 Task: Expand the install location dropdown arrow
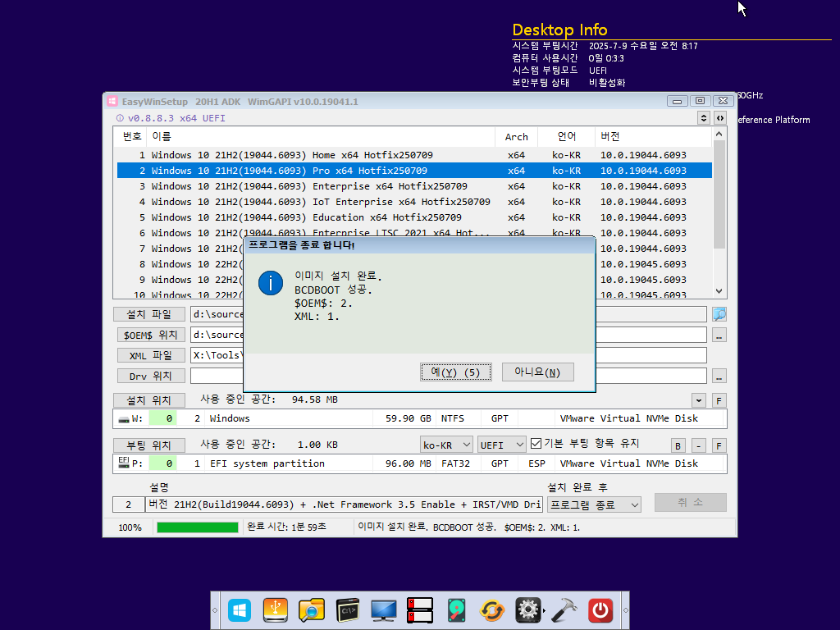pyautogui.click(x=699, y=400)
